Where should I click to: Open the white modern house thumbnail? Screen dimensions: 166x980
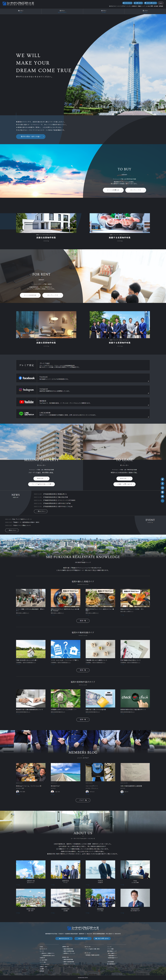tap(46, 223)
